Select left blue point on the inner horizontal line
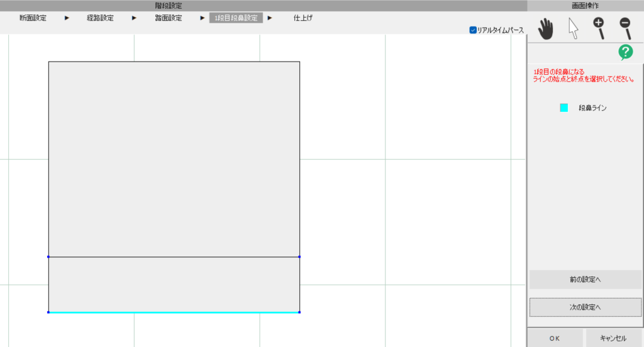The width and height of the screenshot is (644, 347). [48, 256]
